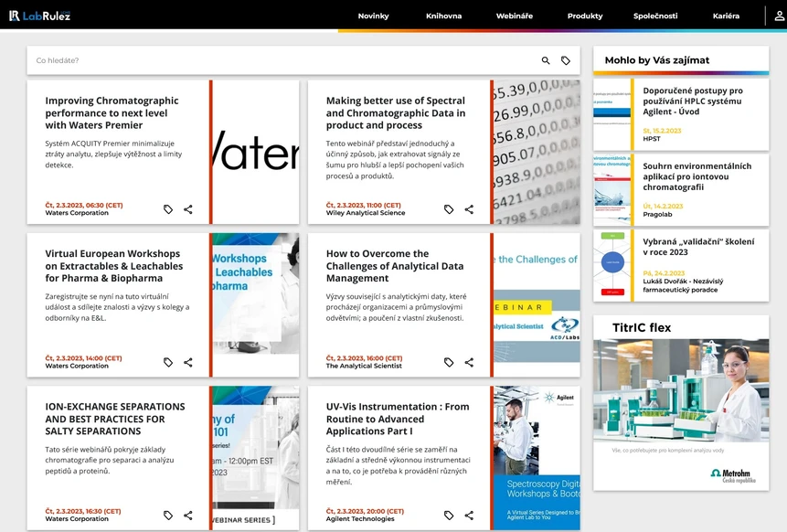Share the Making better use of Spectral webinar
This screenshot has height=532, width=787.
click(x=469, y=209)
